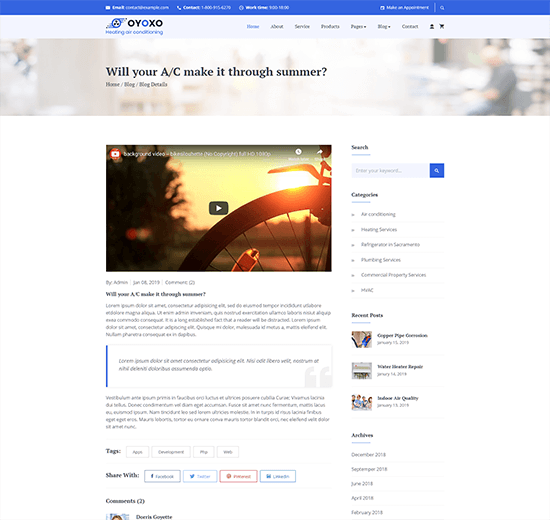This screenshot has width=550, height=520.
Task: Click the search magnifier icon in top bar
Action: pyautogui.click(x=442, y=8)
